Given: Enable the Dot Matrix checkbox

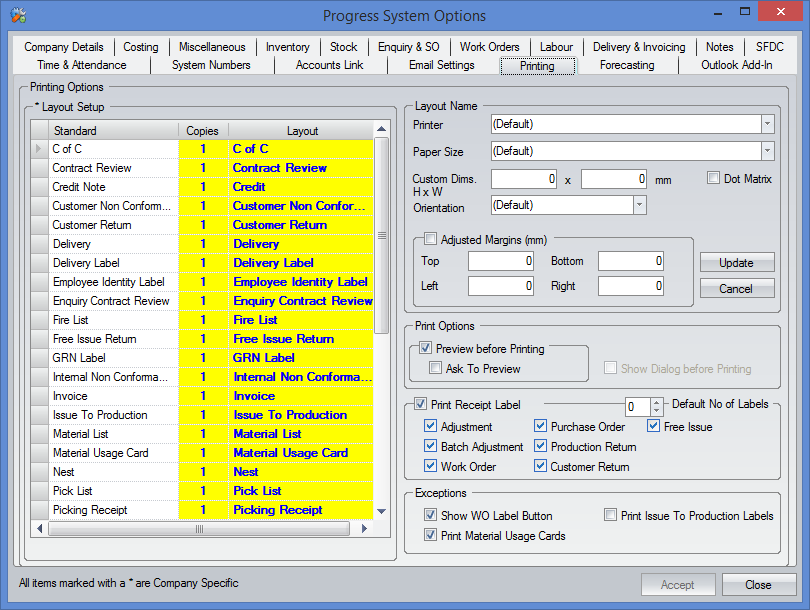Looking at the screenshot, I should pyautogui.click(x=713, y=178).
